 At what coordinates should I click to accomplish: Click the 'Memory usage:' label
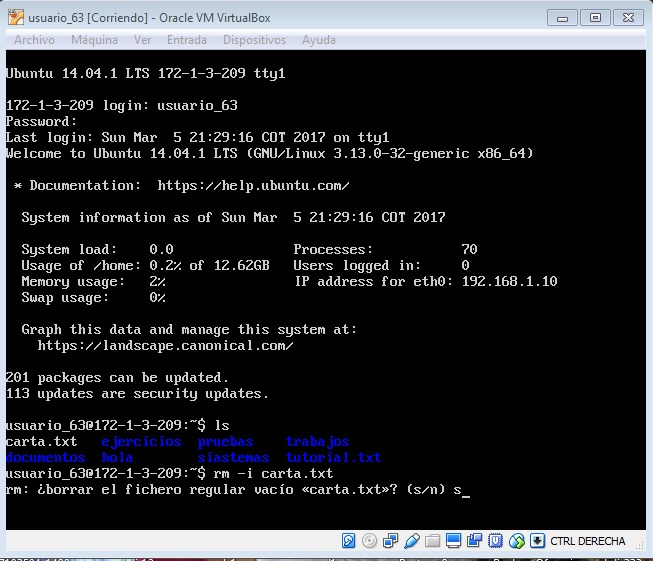point(73,282)
